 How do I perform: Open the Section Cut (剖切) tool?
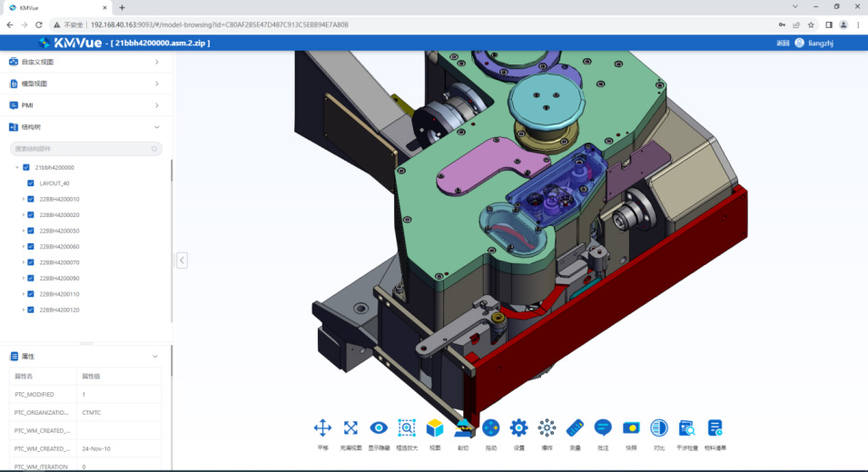coord(463,428)
